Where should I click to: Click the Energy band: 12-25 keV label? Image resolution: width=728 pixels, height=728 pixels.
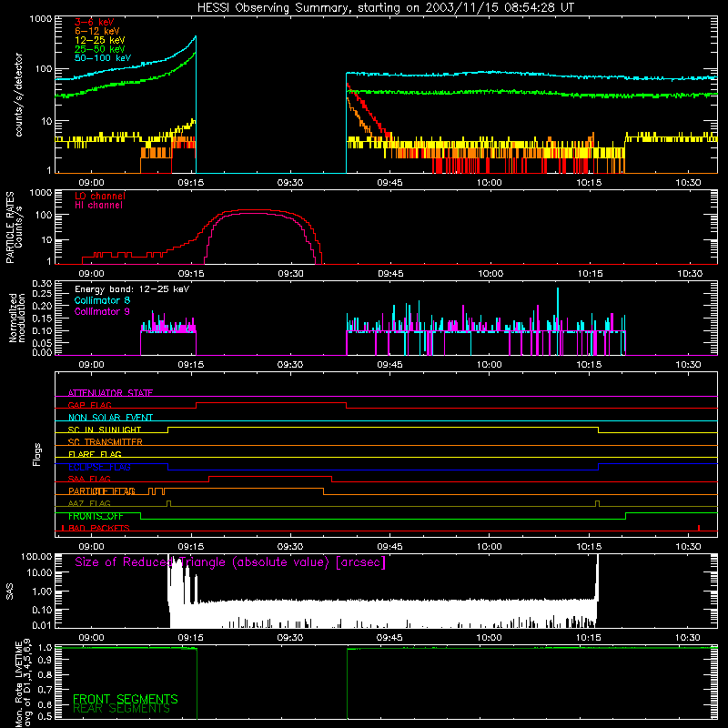click(132, 289)
